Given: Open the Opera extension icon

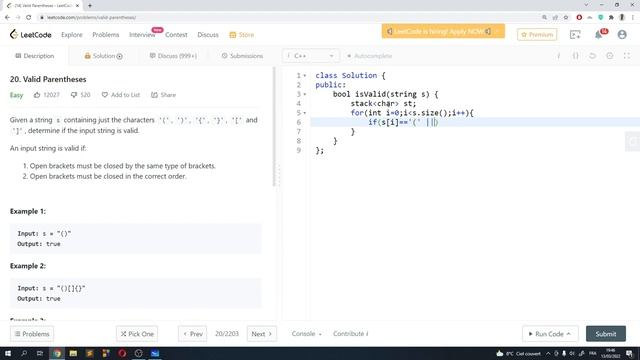Looking at the screenshot, I should point(579,18).
